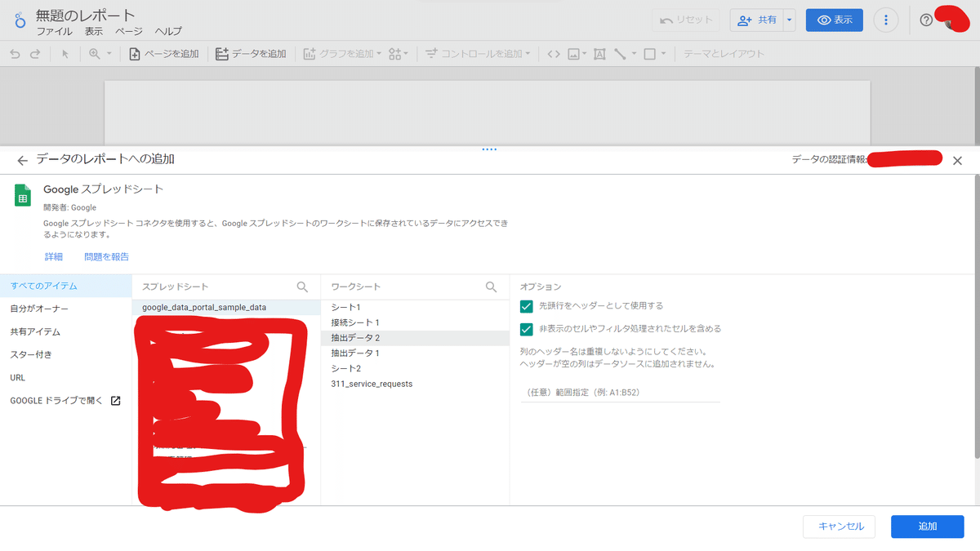Click the text box tool icon
Image resolution: width=980 pixels, height=551 pixels.
coord(599,54)
